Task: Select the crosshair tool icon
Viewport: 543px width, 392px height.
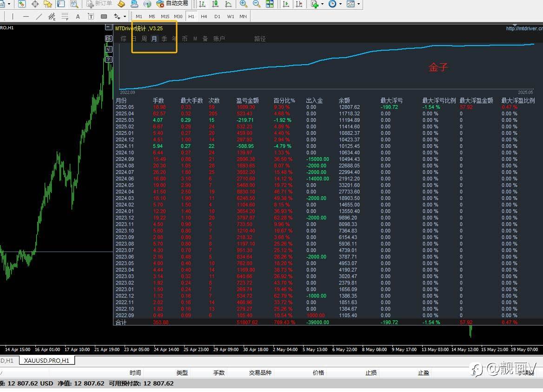Action: [x=35, y=4]
